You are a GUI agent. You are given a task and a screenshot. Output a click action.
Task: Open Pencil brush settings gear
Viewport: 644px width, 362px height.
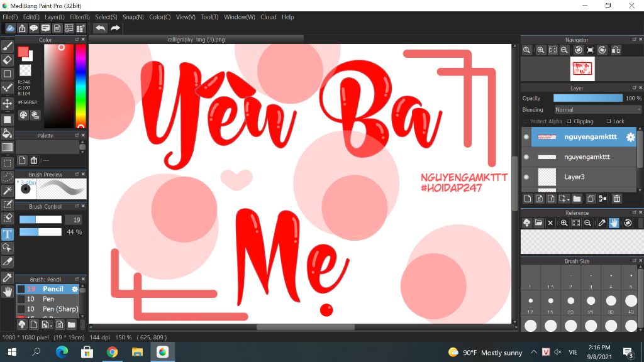[75, 289]
